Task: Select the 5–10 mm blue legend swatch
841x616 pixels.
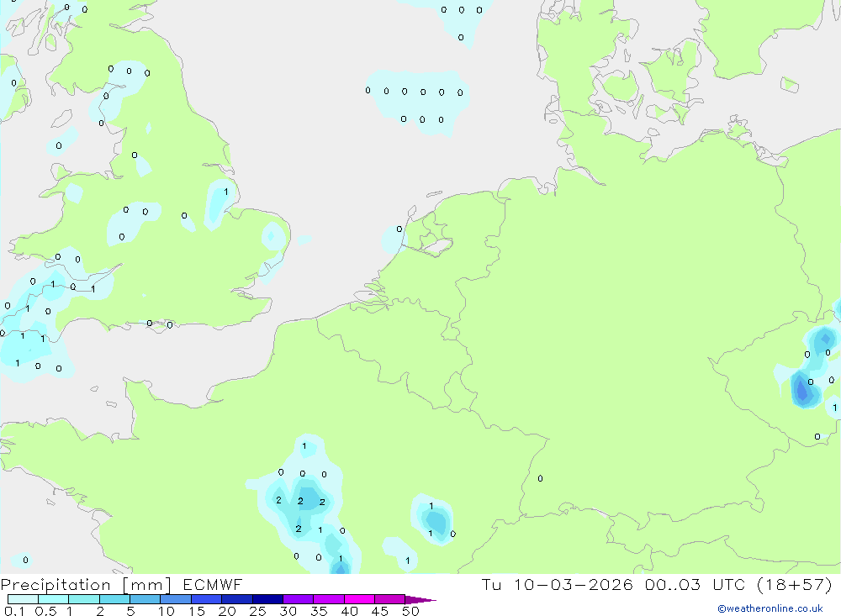Action: 145,599
